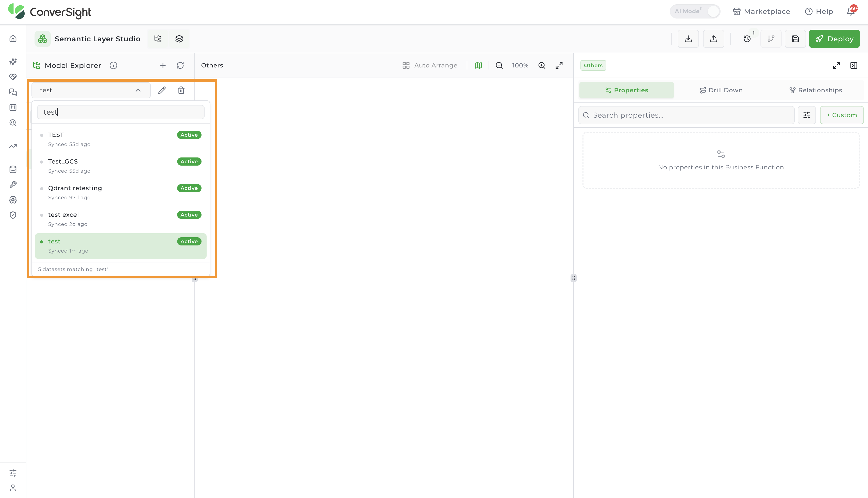Click the 100% zoom level value
The width and height of the screenshot is (868, 498).
(520, 65)
